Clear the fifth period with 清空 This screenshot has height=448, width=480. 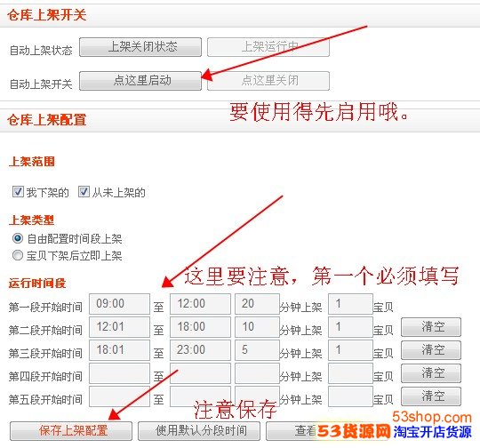pos(431,396)
